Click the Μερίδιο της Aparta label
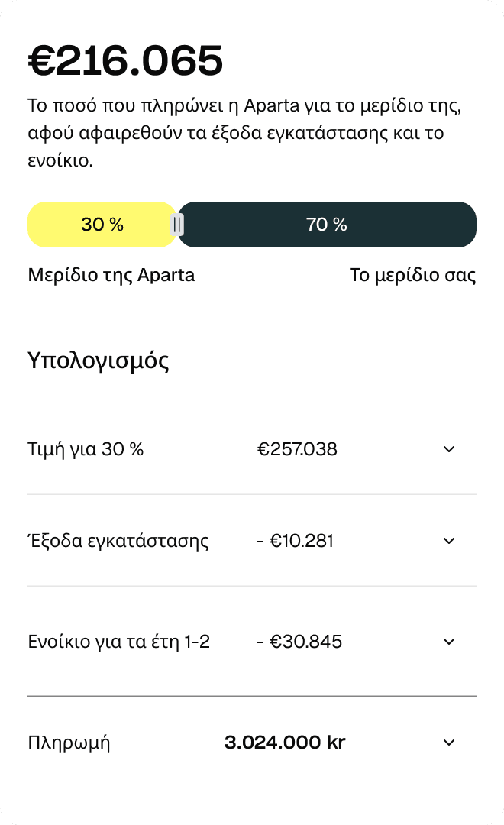The height and width of the screenshot is (825, 504). [x=111, y=275]
